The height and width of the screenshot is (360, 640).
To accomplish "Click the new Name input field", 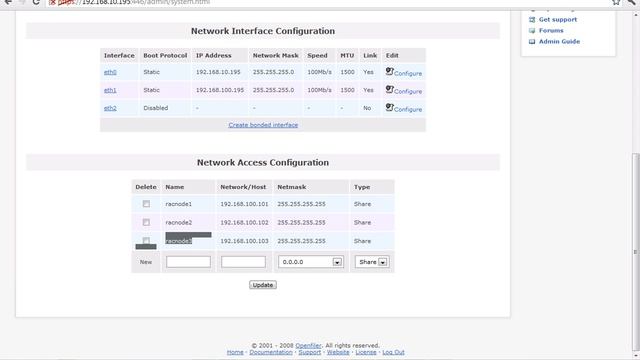I will point(188,262).
